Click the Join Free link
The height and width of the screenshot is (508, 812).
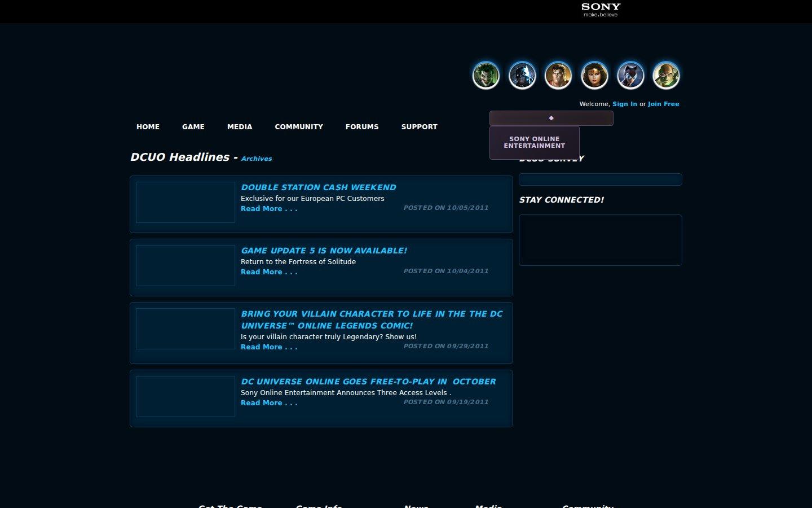(664, 104)
